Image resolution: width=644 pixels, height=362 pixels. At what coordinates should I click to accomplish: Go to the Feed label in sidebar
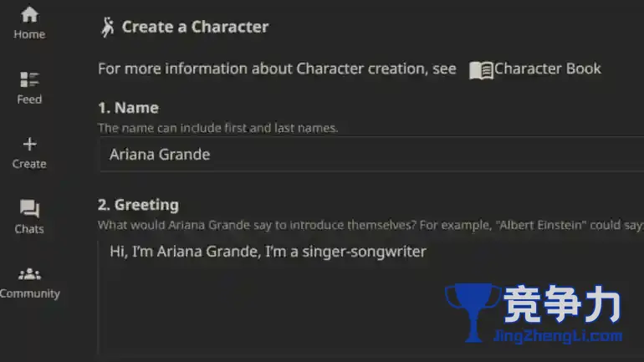click(x=29, y=99)
